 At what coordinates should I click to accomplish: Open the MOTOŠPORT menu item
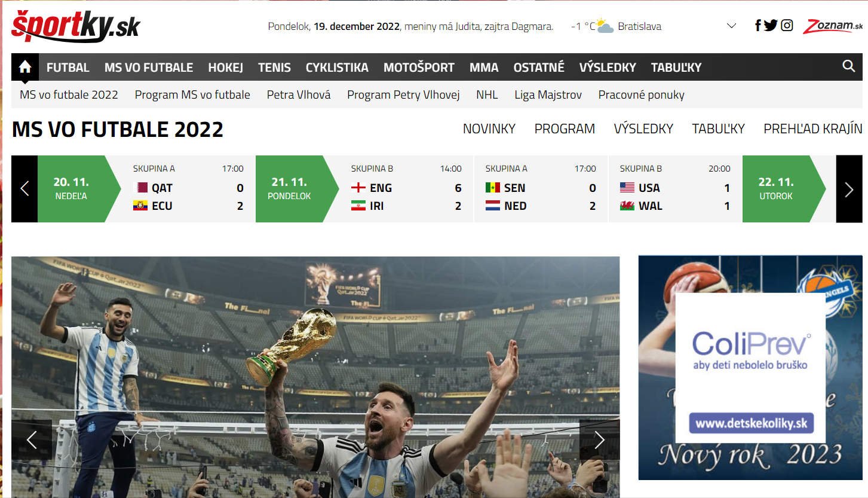419,68
